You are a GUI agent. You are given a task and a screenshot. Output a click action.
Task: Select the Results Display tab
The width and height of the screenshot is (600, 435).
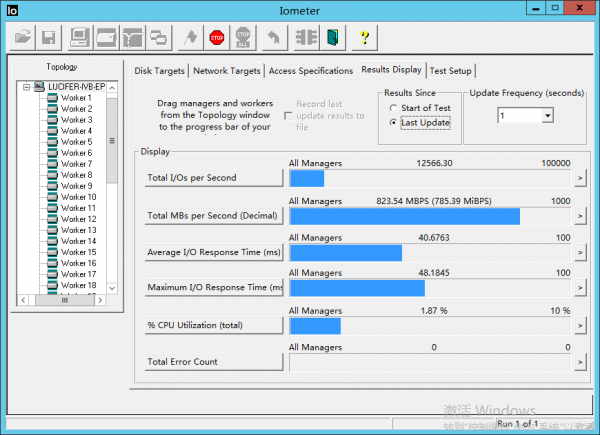tap(391, 70)
